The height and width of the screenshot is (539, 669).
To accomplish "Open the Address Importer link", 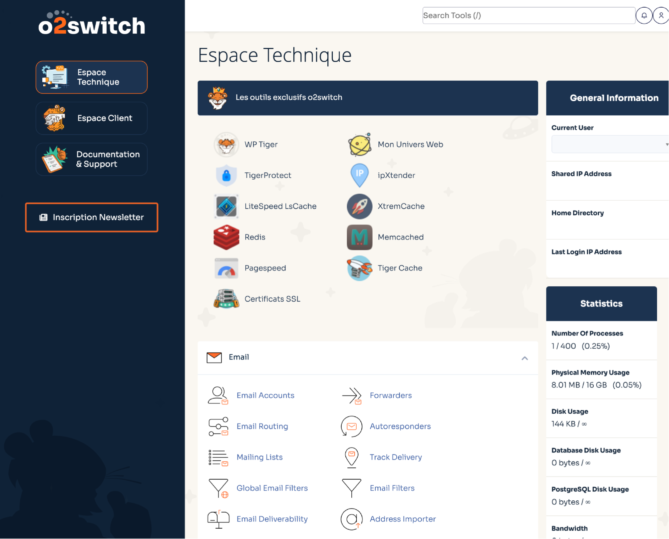I will (x=403, y=519).
